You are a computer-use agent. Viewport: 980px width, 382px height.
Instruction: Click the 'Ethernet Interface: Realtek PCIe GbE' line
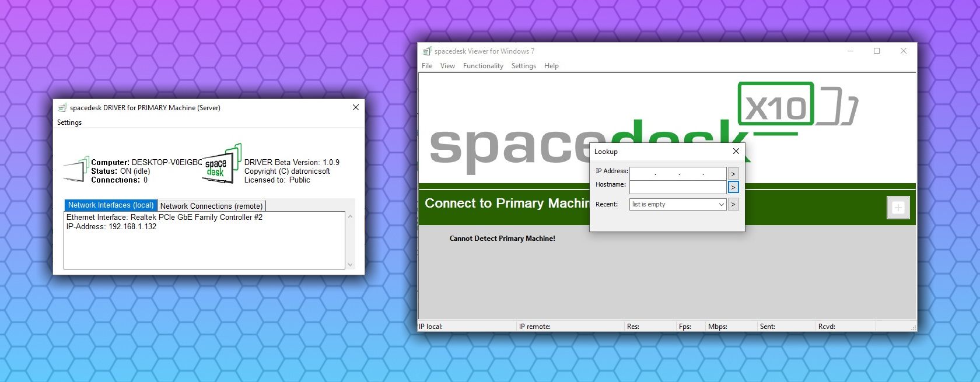pyautogui.click(x=164, y=218)
